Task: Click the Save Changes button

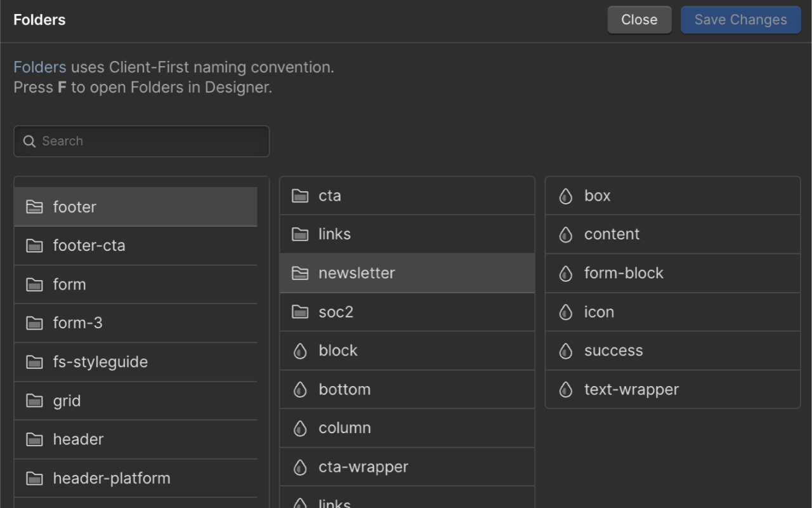Action: (740, 20)
